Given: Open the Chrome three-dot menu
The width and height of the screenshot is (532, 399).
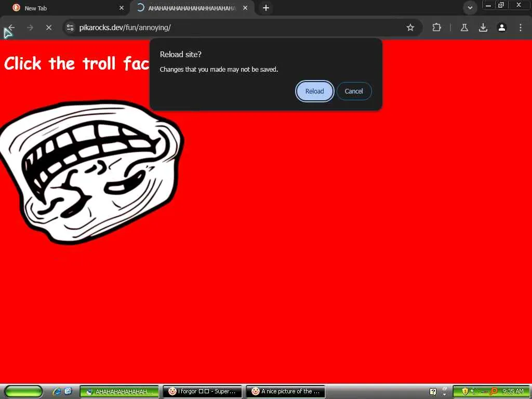Looking at the screenshot, I should tap(521, 28).
